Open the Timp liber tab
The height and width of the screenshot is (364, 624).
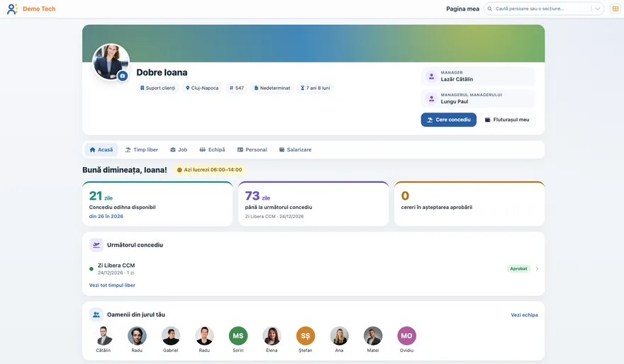tap(142, 150)
